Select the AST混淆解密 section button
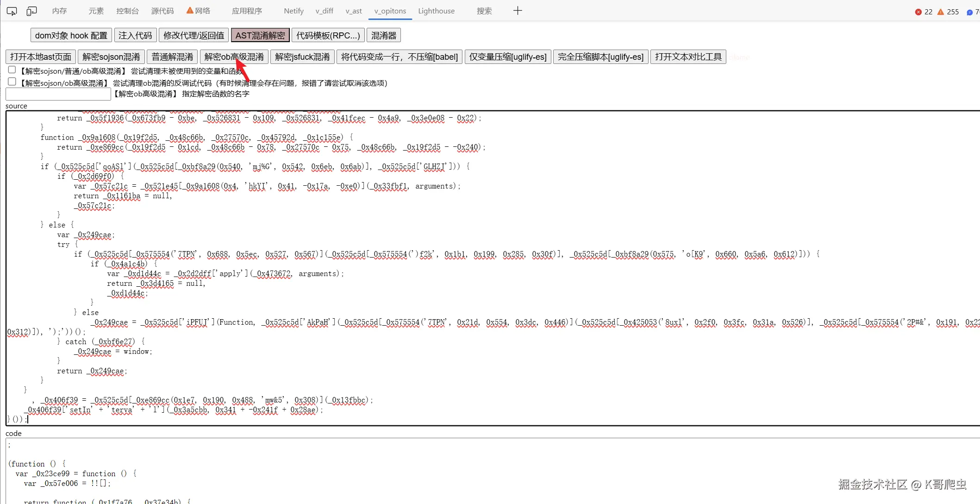The width and height of the screenshot is (980, 504). pos(260,35)
